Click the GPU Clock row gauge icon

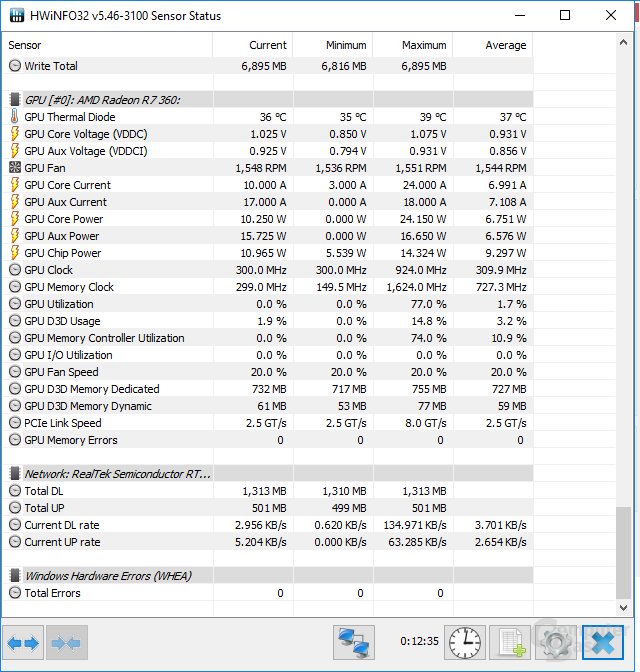[15, 270]
